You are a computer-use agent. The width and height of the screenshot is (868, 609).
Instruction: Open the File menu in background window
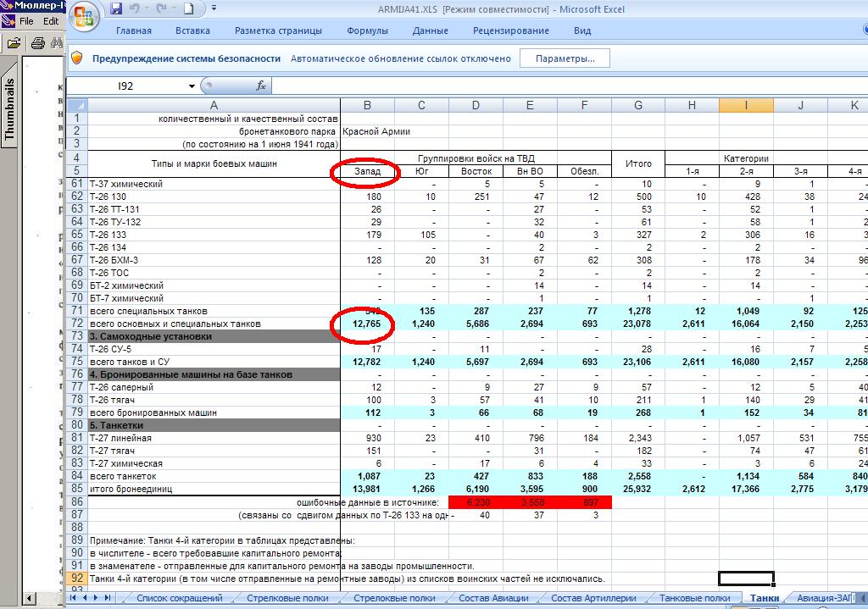click(26, 21)
